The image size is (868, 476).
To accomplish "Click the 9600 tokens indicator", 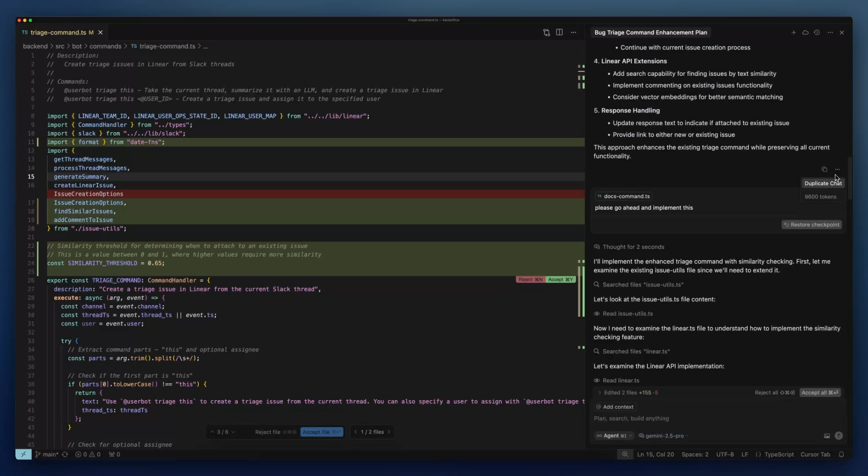I will tap(820, 197).
